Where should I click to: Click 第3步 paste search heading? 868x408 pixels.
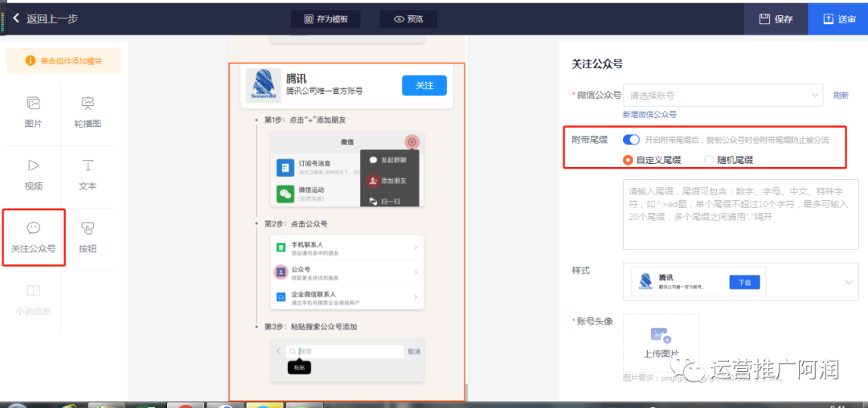click(x=310, y=327)
